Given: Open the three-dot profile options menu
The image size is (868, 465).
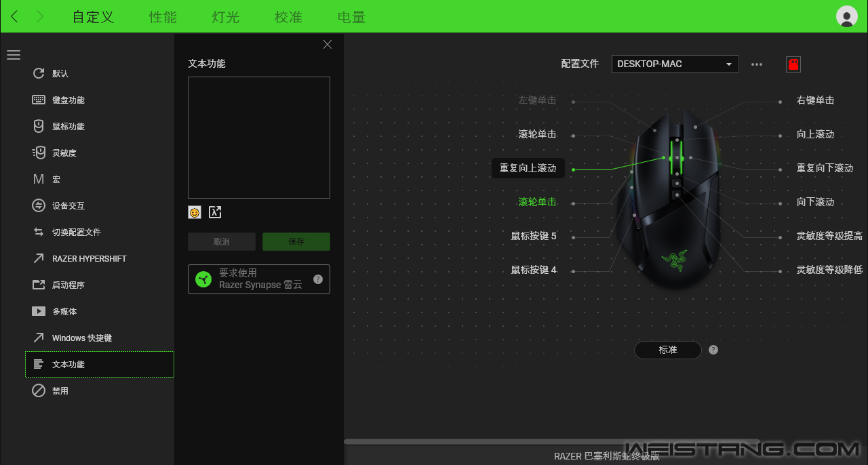Looking at the screenshot, I should point(757,64).
